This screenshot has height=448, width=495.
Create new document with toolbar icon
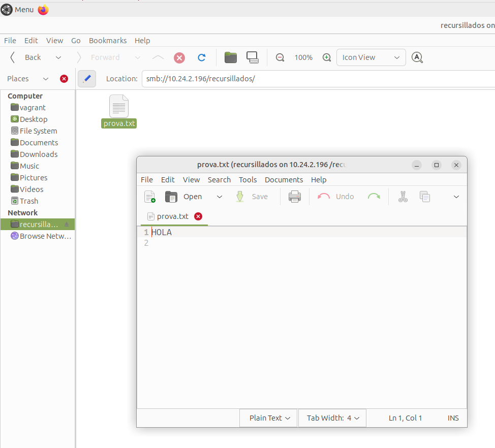click(x=150, y=197)
